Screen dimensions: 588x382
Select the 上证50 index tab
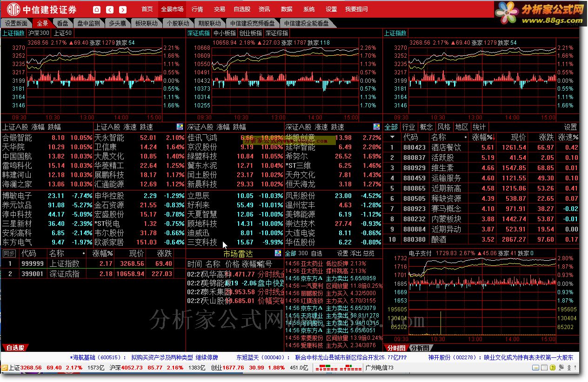pyautogui.click(x=62, y=33)
